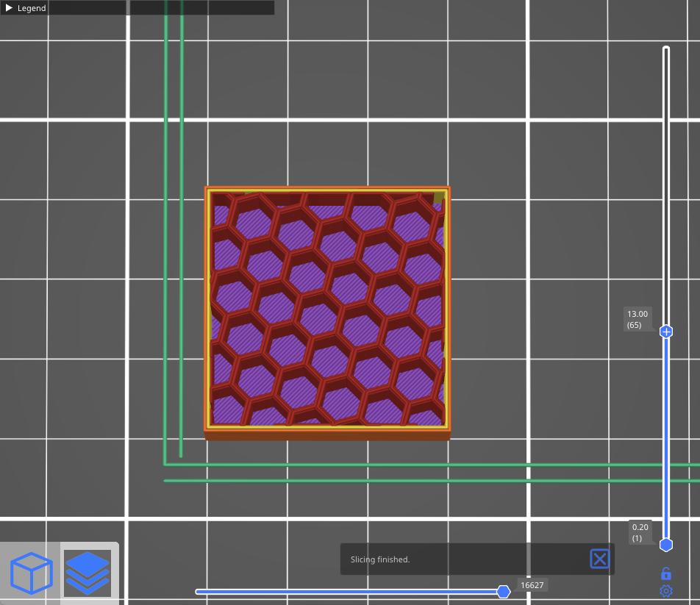Image resolution: width=700 pixels, height=605 pixels.
Task: Click the round handle on the horizontal move slider
Action: (x=504, y=591)
